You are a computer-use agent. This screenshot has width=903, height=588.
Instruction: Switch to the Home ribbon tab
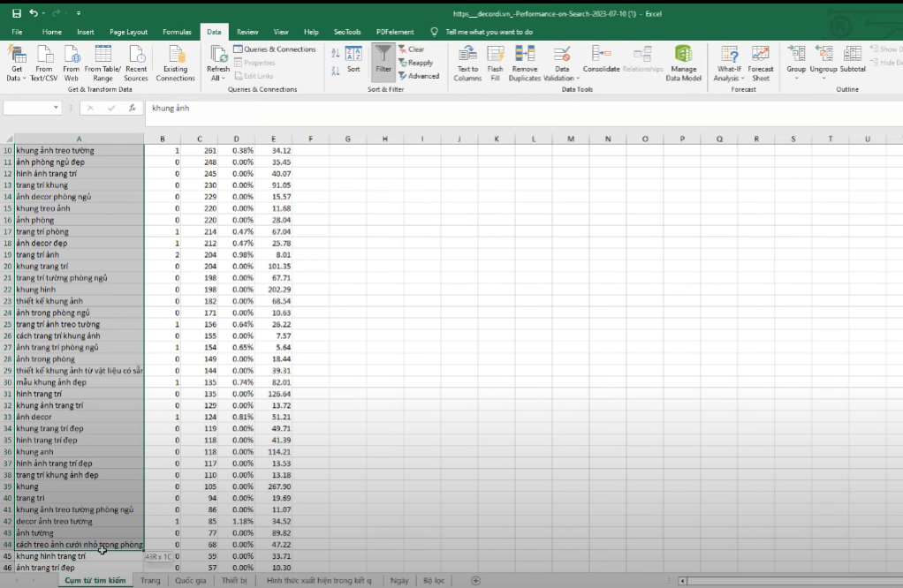pyautogui.click(x=52, y=32)
